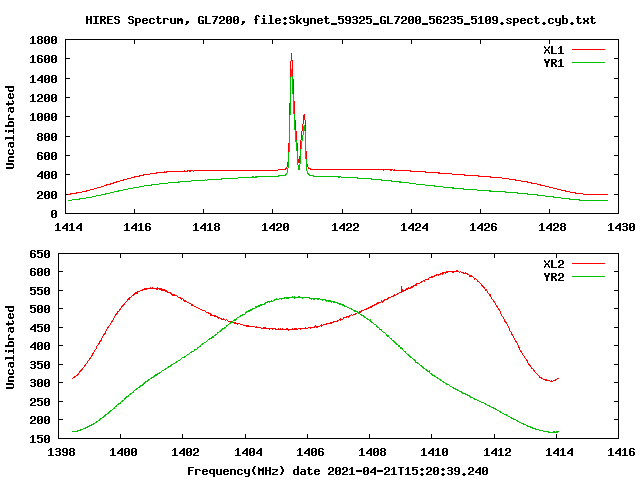Click the green YR2 legend line sample
This screenshot has width=640, height=480.
588,276
